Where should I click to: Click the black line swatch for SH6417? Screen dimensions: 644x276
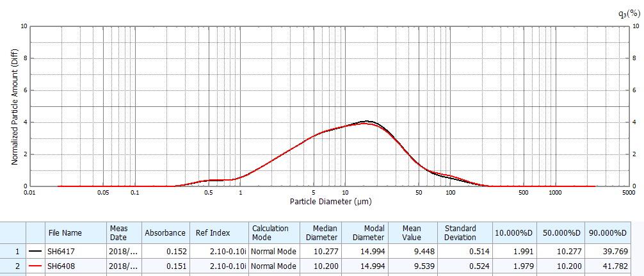[x=35, y=251]
